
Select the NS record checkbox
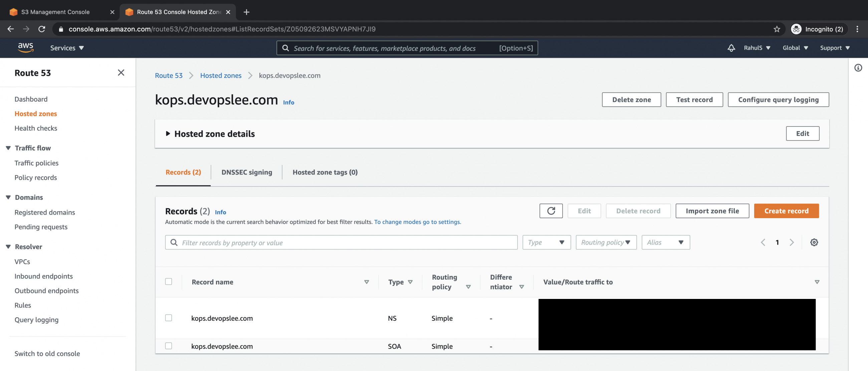pos(169,318)
